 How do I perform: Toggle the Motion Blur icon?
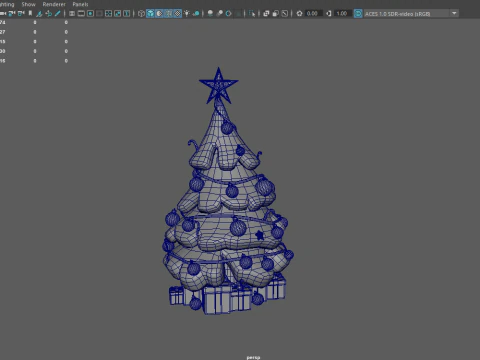tap(219, 13)
